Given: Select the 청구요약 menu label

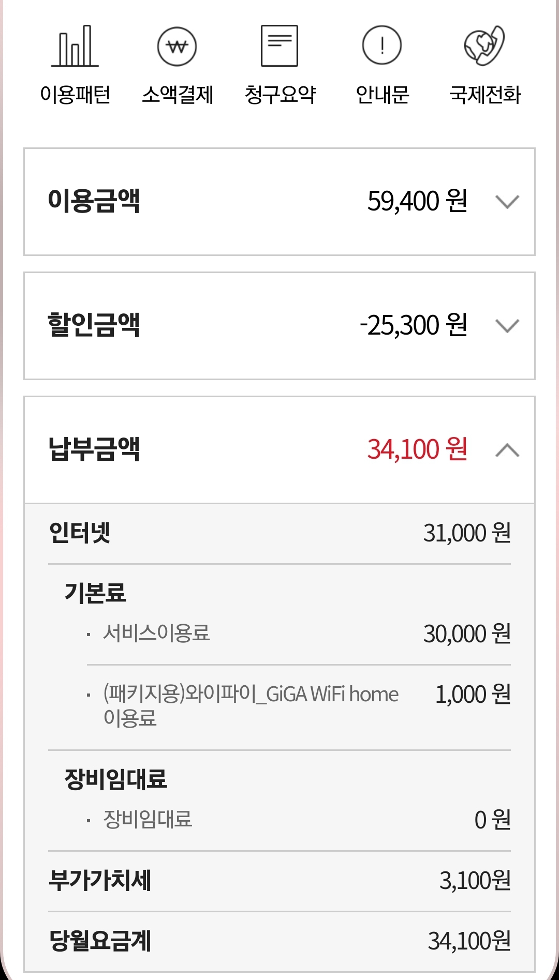Looking at the screenshot, I should [280, 95].
